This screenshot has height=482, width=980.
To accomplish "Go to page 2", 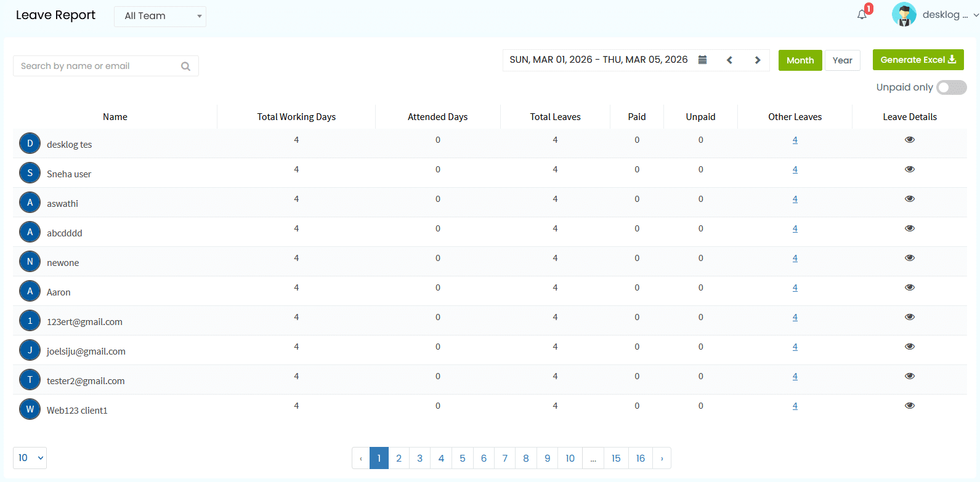I will pos(399,458).
